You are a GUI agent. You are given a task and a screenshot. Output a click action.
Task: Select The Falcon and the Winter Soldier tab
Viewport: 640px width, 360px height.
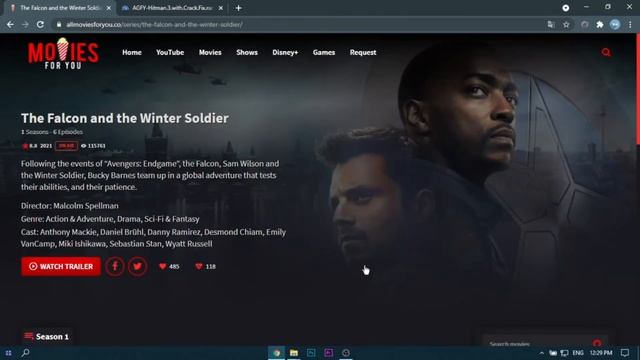click(60, 8)
